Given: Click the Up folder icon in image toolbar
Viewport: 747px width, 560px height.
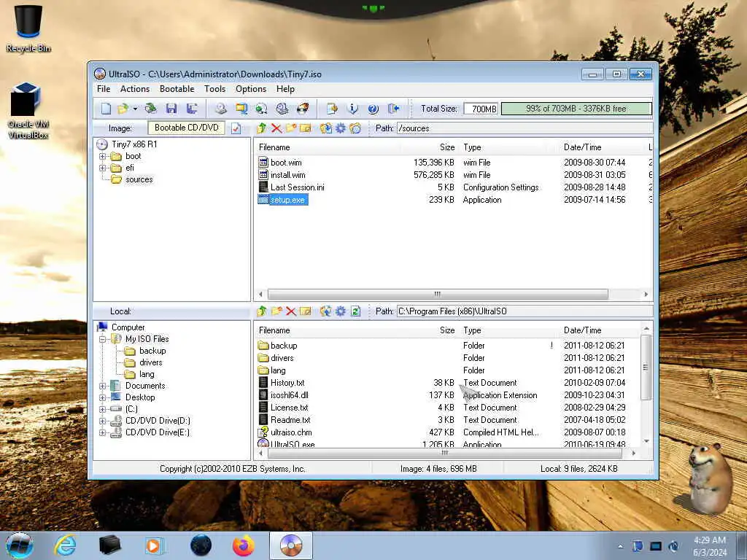Looking at the screenshot, I should tap(261, 128).
